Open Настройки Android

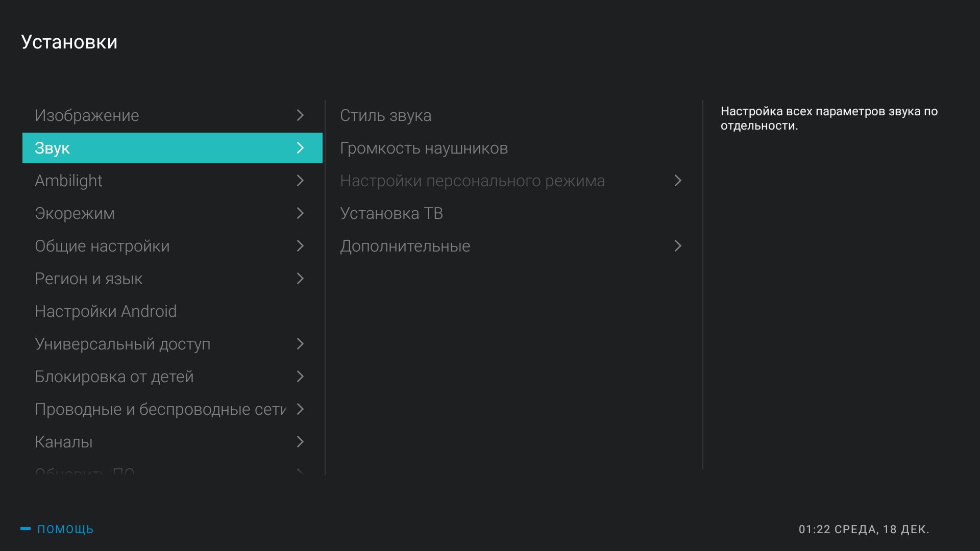click(173, 311)
